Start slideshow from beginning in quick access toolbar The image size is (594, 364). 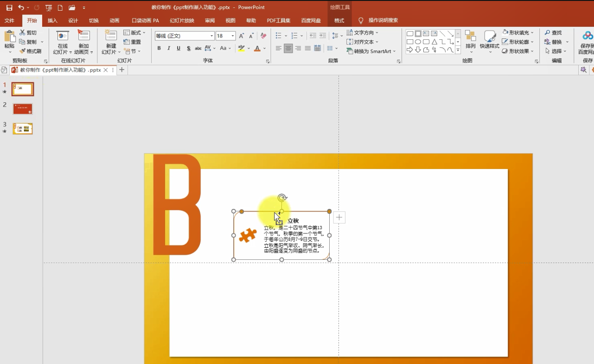point(49,7)
